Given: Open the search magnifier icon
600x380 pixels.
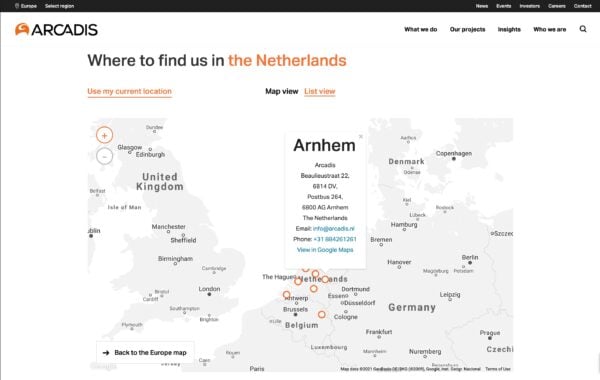Looking at the screenshot, I should click(583, 29).
